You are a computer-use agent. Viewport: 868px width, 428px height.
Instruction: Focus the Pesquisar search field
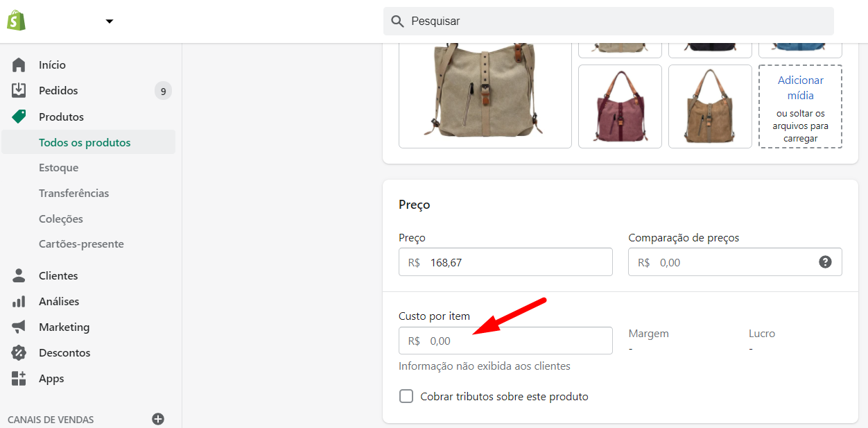coord(609,22)
